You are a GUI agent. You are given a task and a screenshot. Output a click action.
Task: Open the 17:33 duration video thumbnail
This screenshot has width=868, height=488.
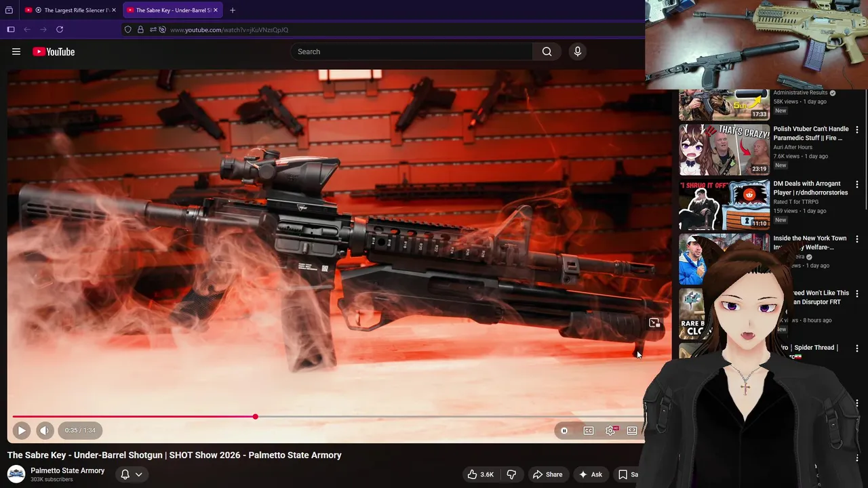(724, 105)
